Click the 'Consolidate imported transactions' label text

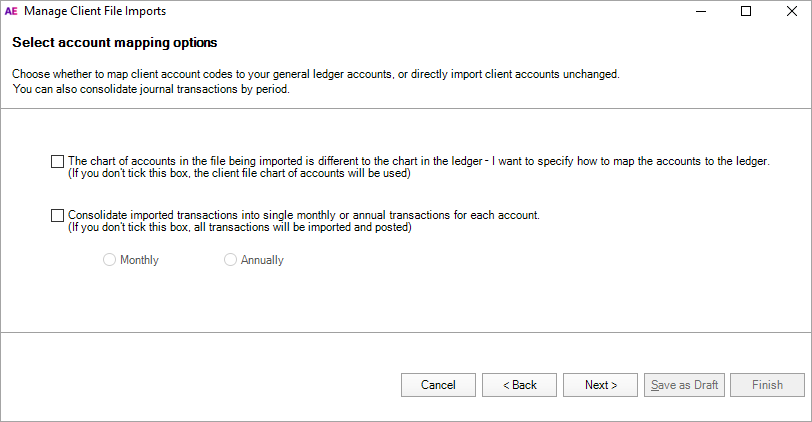pos(304,215)
